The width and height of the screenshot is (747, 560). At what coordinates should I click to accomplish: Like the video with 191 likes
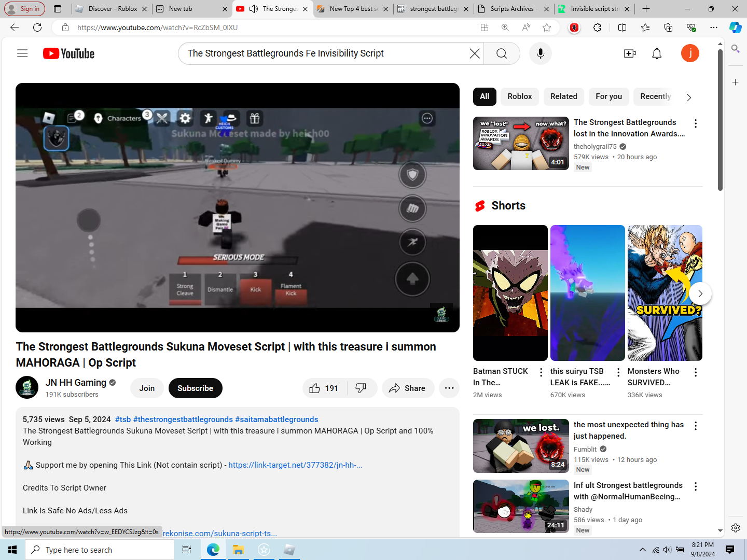[324, 388]
